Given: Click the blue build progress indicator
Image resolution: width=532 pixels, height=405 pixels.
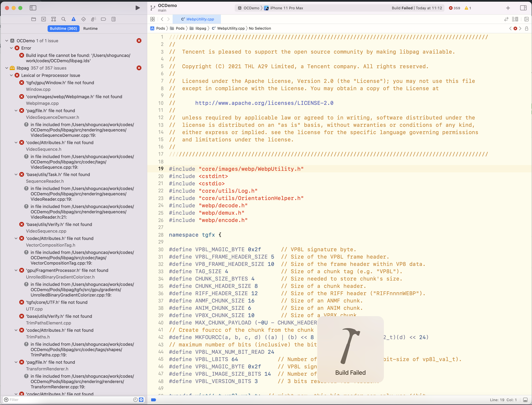Looking at the screenshot, I should (x=154, y=400).
